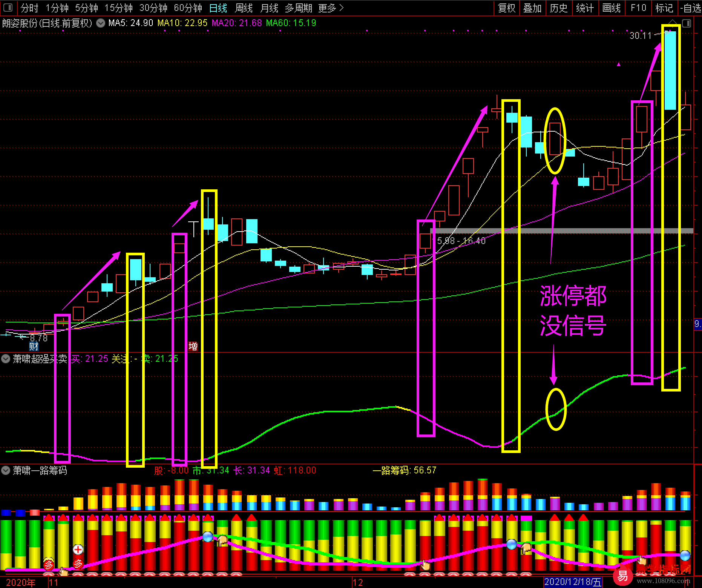Click the 易 logo icon at bottom right
Image resolution: width=702 pixels, height=588 pixels.
click(x=622, y=576)
